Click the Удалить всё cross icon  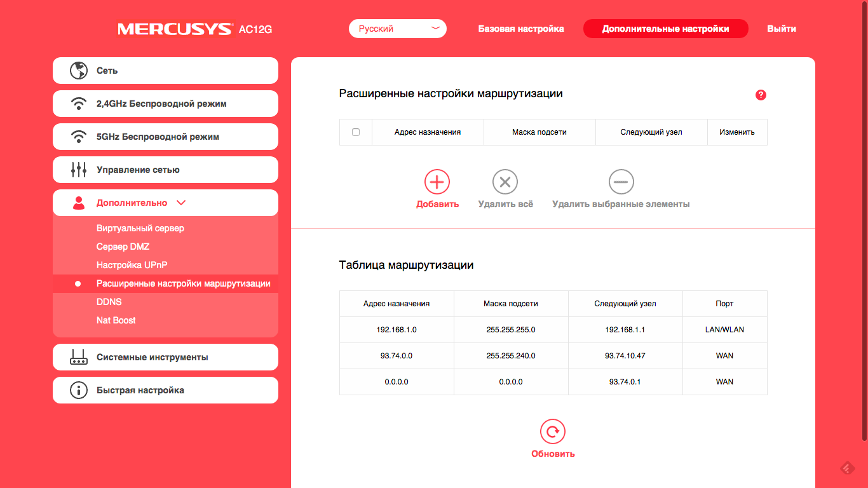click(x=505, y=182)
